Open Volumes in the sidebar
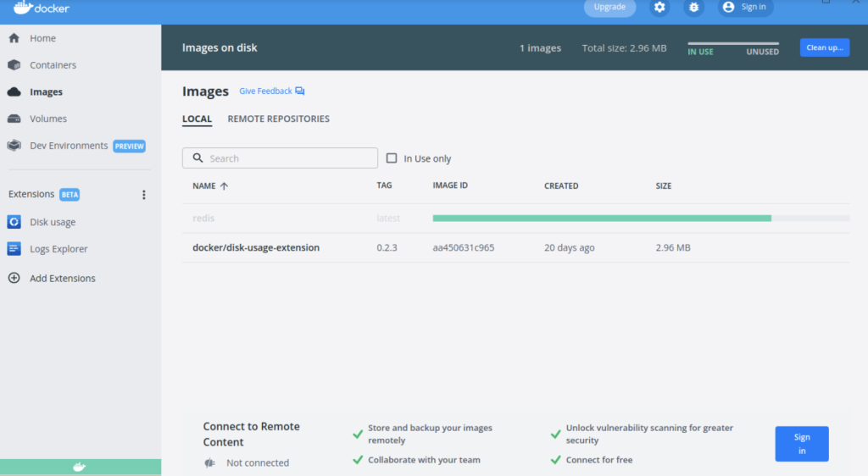 [x=48, y=119]
